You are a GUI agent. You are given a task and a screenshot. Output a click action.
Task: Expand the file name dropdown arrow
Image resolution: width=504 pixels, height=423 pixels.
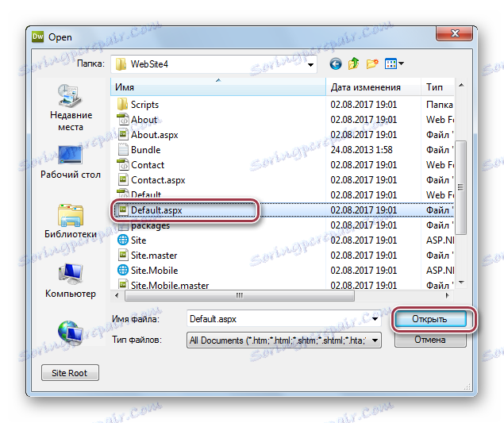coord(375,319)
